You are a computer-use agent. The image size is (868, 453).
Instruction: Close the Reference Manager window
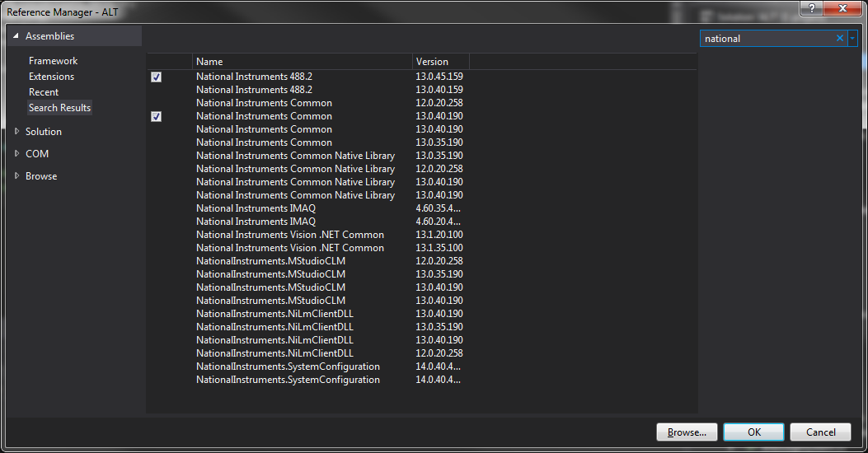(842, 8)
